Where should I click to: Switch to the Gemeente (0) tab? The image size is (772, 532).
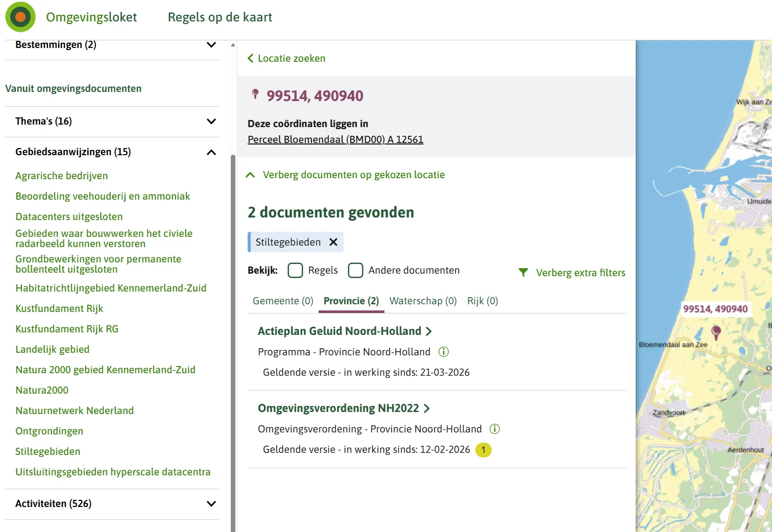click(x=283, y=301)
